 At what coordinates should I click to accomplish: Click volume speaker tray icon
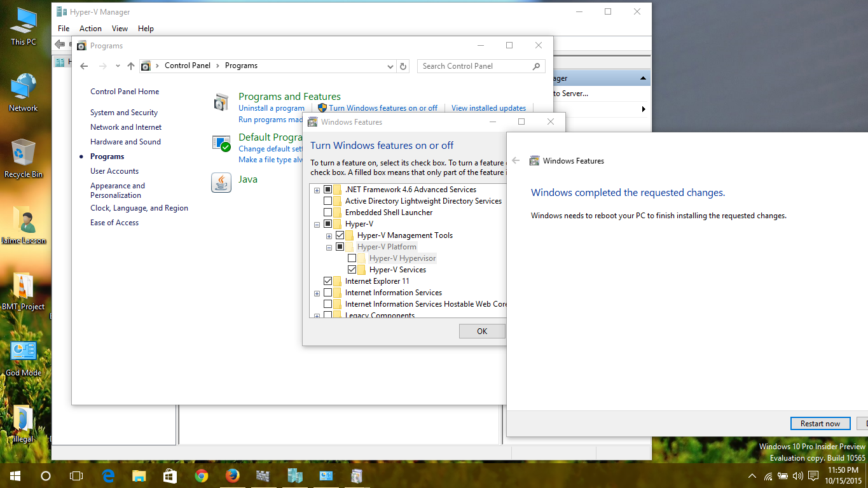[797, 476]
